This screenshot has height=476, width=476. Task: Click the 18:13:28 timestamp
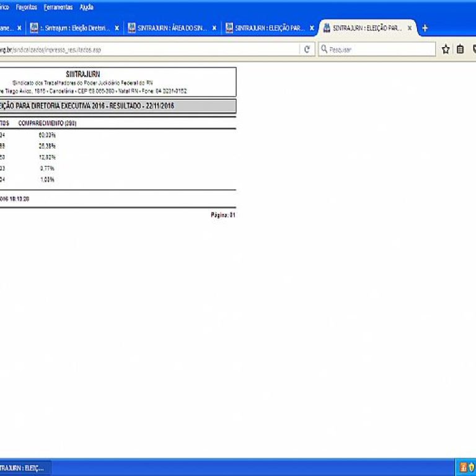(19, 199)
